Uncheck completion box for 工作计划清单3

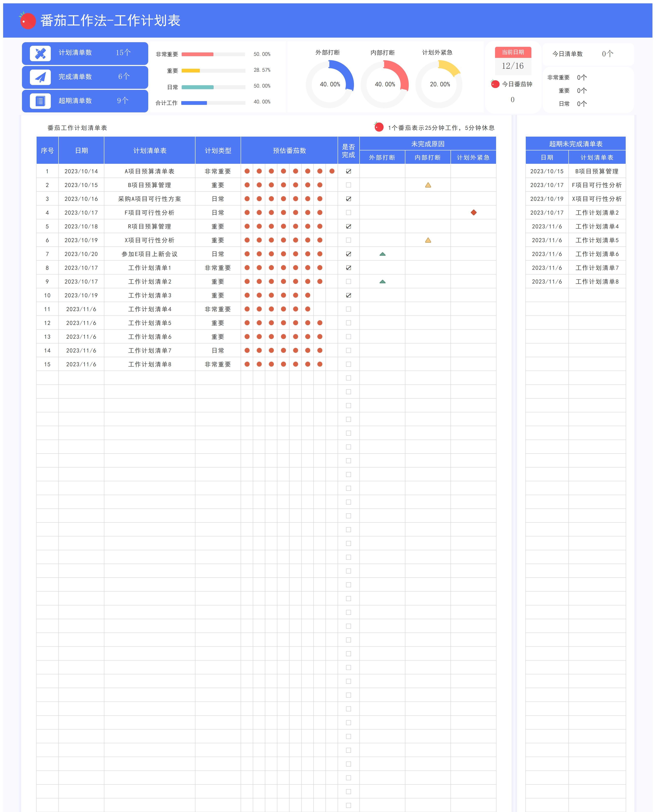point(348,295)
